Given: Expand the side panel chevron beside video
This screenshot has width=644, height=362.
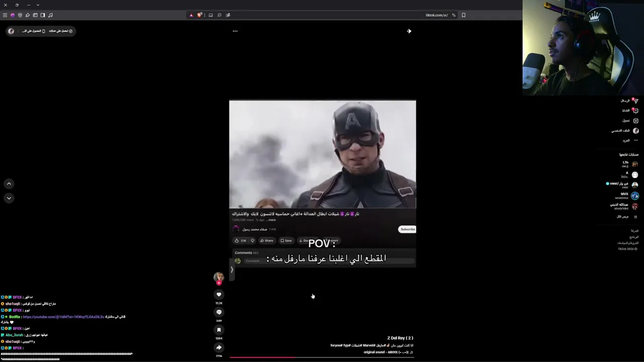Looking at the screenshot, I should pyautogui.click(x=232, y=269).
